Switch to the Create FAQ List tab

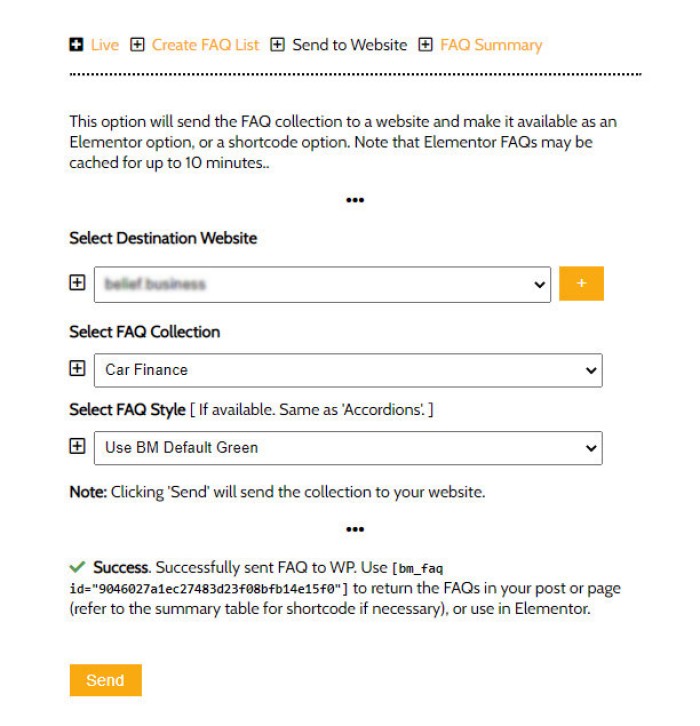coord(205,45)
